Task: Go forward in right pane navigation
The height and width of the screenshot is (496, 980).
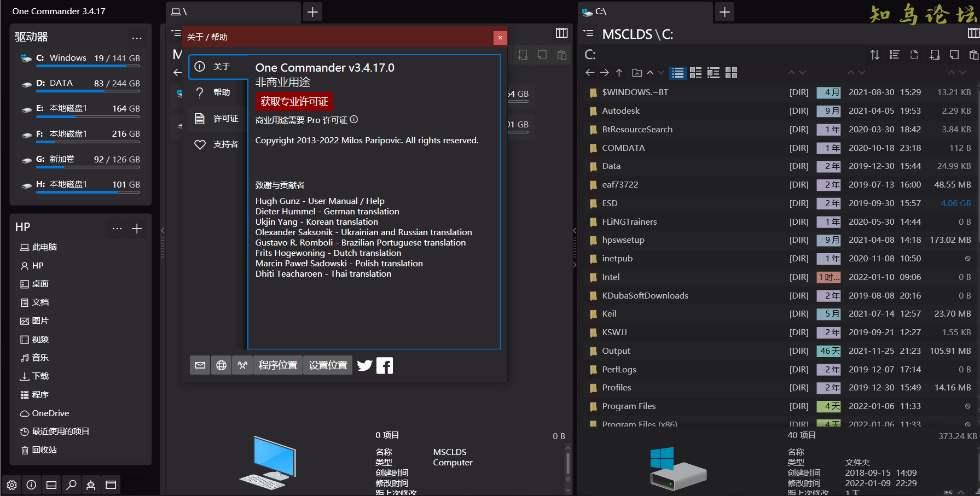Action: click(604, 73)
